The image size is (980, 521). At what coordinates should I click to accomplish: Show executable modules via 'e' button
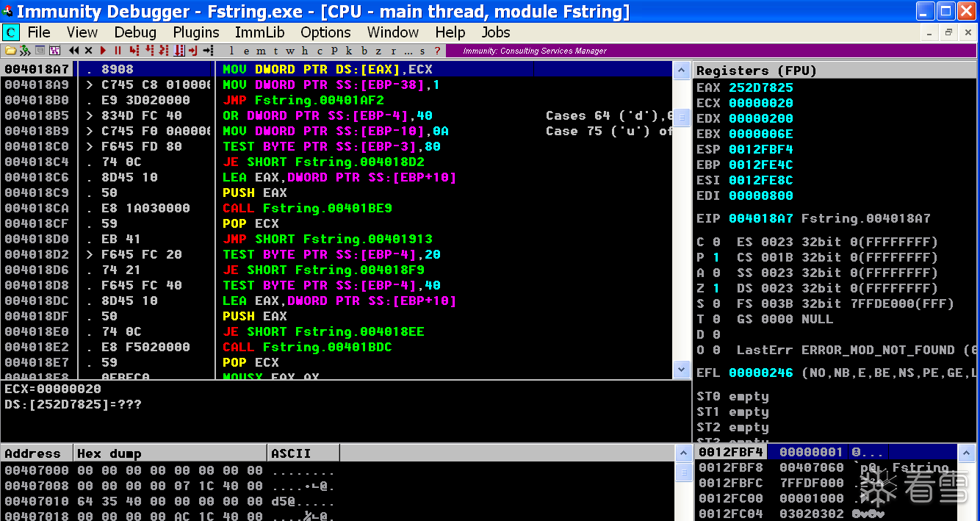[x=247, y=51]
